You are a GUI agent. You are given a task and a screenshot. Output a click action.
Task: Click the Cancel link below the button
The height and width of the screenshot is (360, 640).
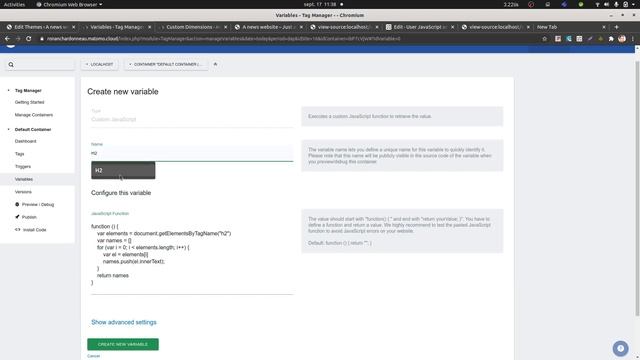tap(93, 356)
